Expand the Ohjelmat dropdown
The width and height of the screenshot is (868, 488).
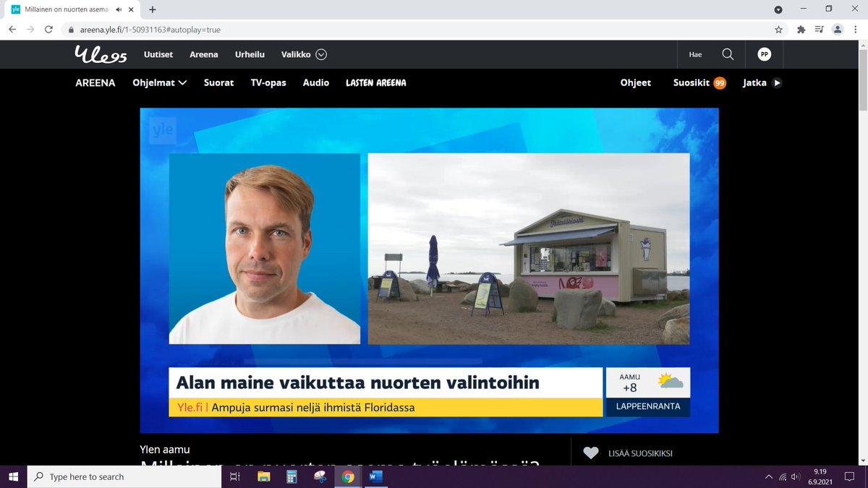(160, 83)
